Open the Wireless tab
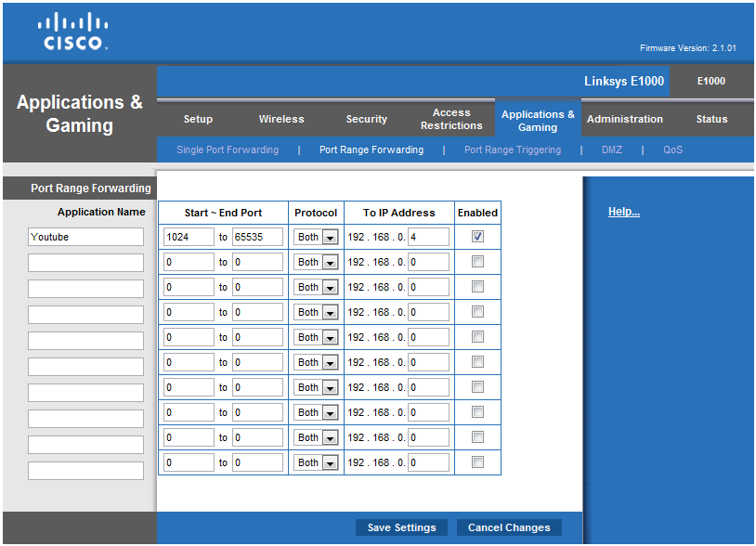Screen dimensions: 756x546 click(x=281, y=119)
